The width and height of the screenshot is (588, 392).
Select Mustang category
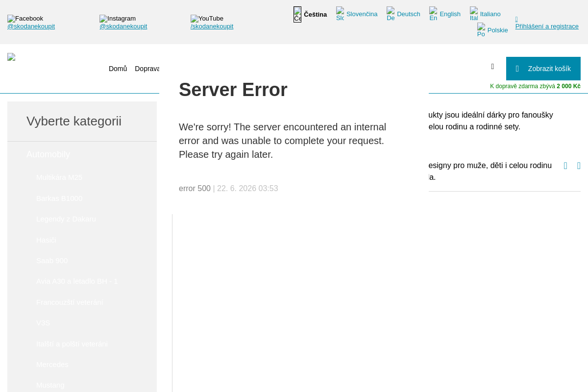50,385
